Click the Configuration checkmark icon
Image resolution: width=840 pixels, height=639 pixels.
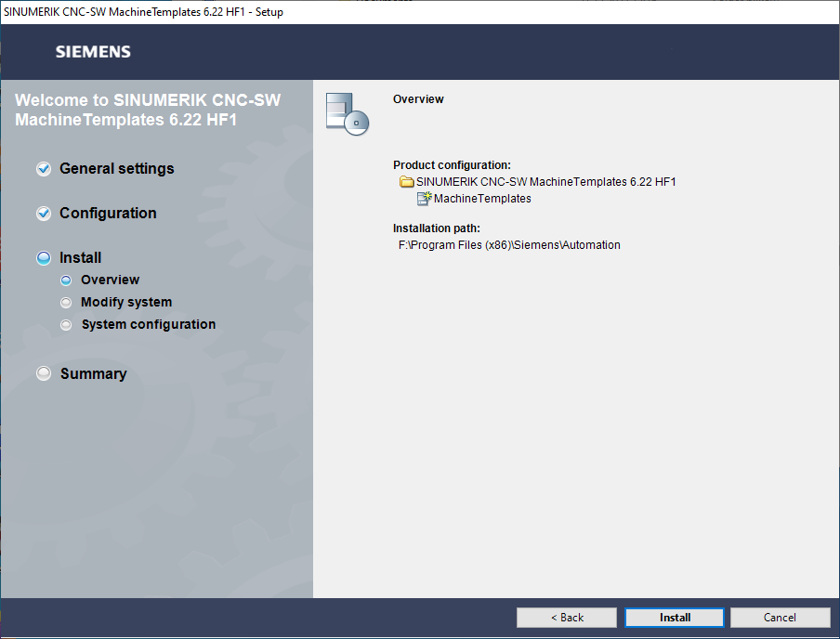[44, 214]
